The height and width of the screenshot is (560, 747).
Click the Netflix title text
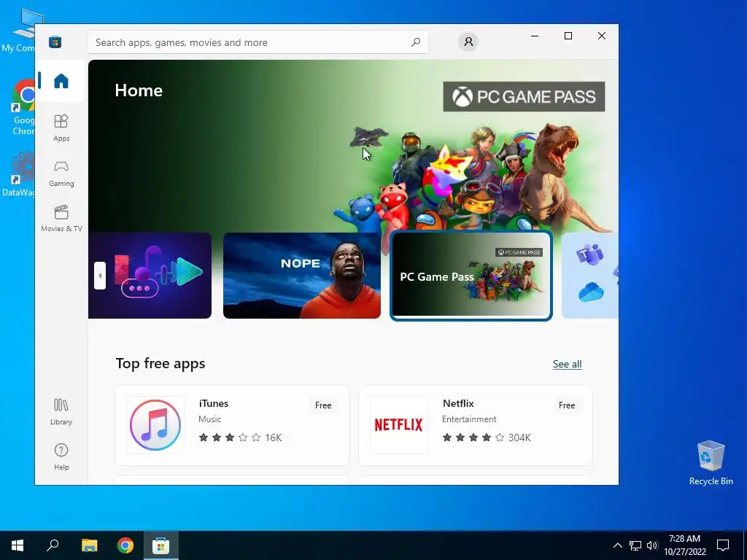458,403
